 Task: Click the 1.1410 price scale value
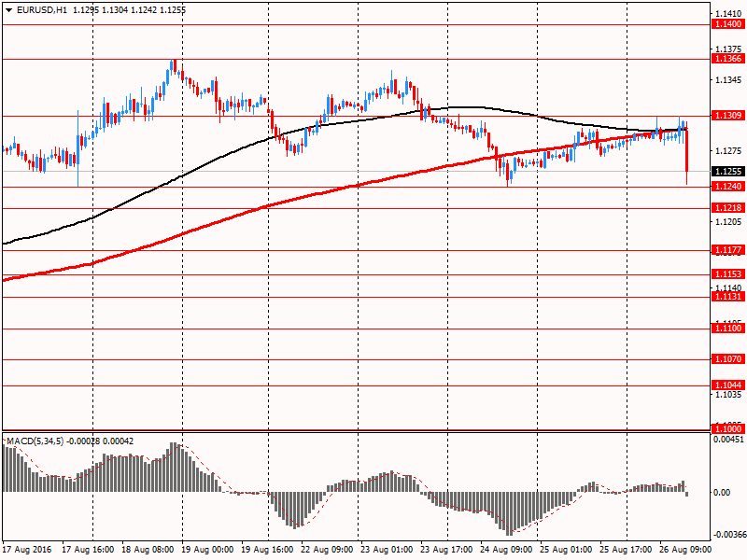point(728,14)
